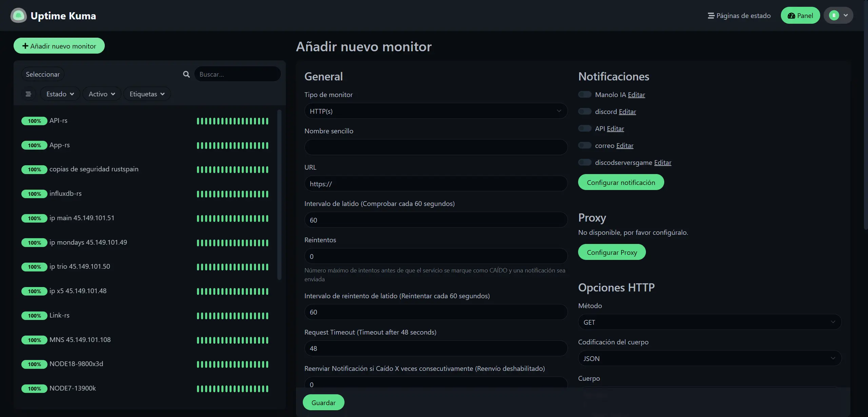Open the Activo filter dropdown
This screenshot has width=868, height=417.
pyautogui.click(x=102, y=94)
